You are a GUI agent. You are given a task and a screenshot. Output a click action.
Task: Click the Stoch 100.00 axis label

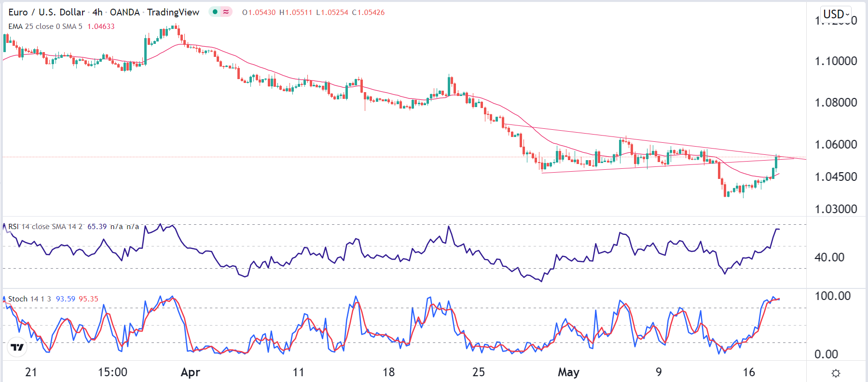pos(832,296)
